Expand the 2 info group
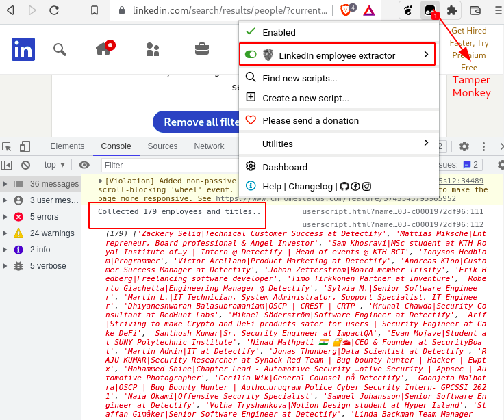 tap(5, 250)
